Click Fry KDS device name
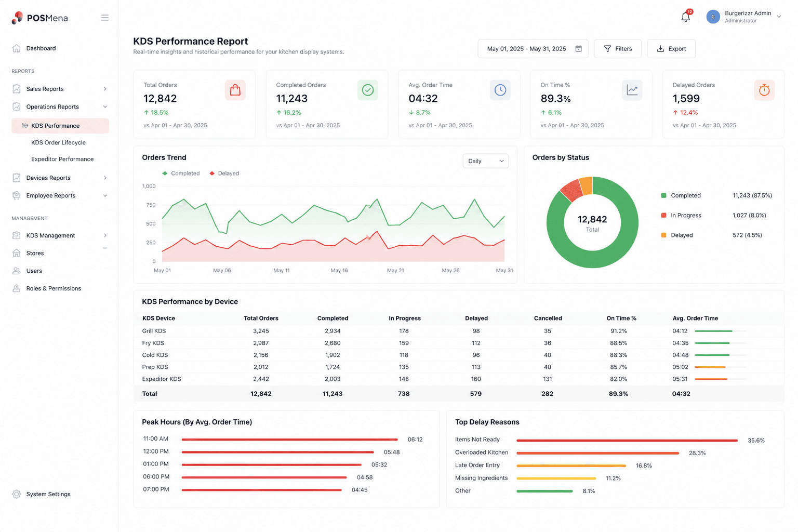 coord(153,343)
